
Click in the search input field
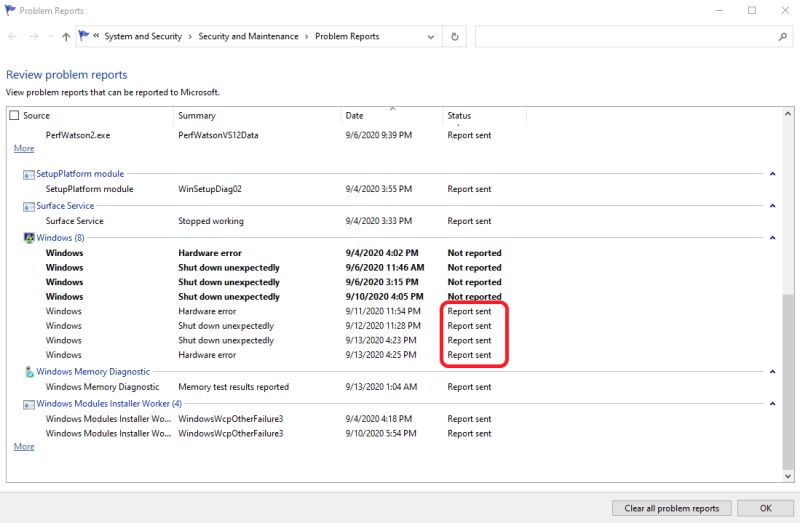pos(626,37)
